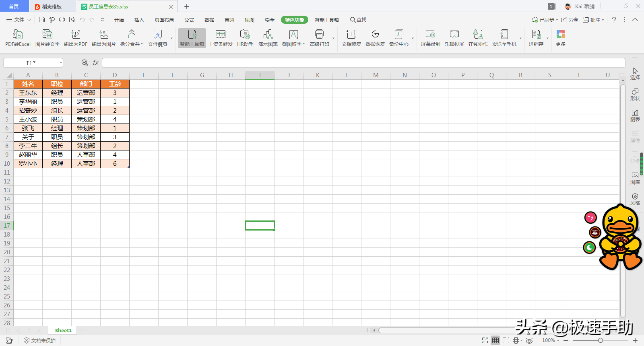Screen dimensions: 644x346
Task: Open the name box dropdown arrow
Action: pos(61,63)
